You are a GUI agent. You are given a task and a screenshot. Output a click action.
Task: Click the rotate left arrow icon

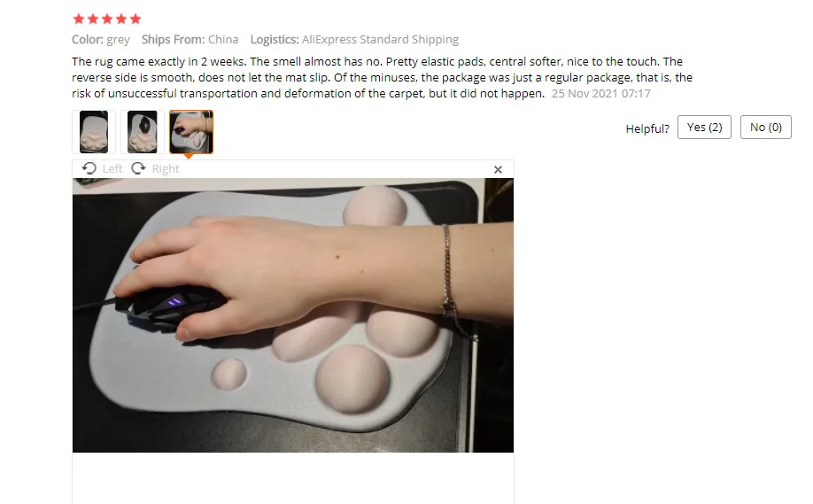[x=89, y=168]
